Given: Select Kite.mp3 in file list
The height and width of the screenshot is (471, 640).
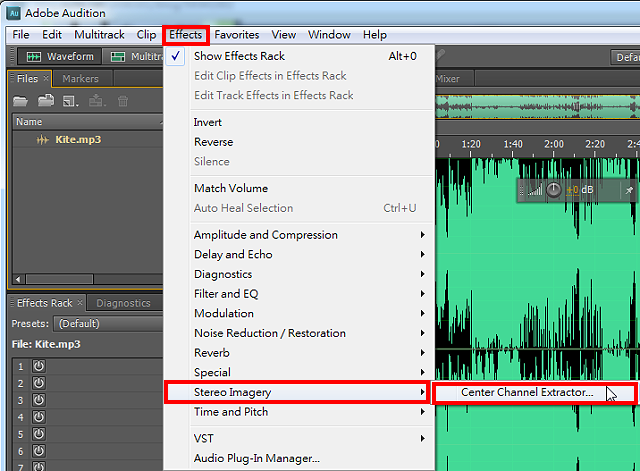Looking at the screenshot, I should click(x=88, y=140).
